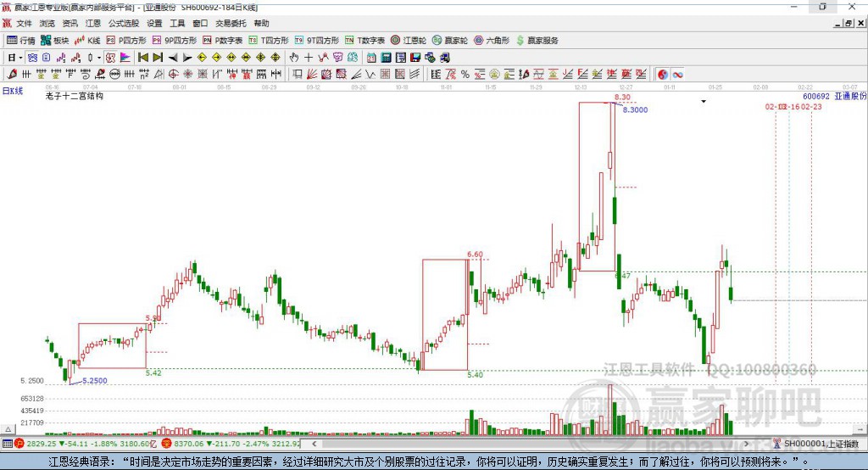Open the 江恩轮 Gann wheel
Viewport: 868px width, 470px height.
click(x=409, y=41)
